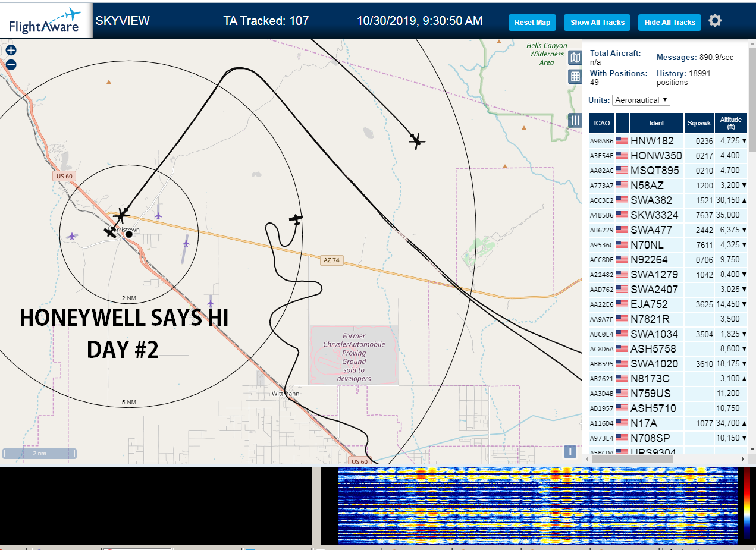Select the ASH5710 aircraft row

tap(668, 408)
